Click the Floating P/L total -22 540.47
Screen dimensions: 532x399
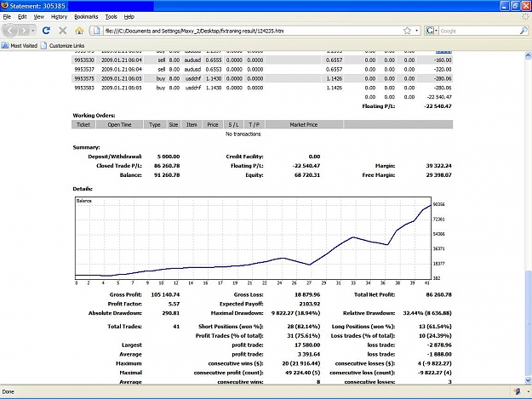[438, 106]
